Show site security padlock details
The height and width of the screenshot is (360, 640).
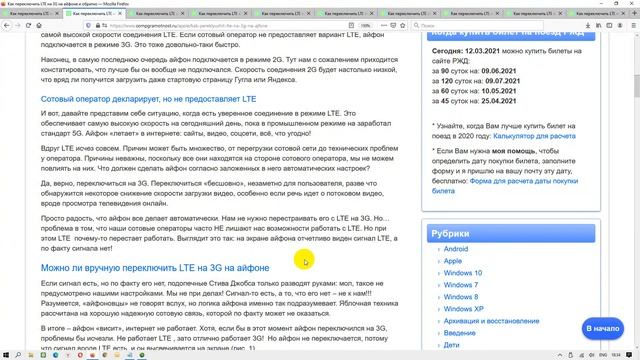click(x=98, y=25)
